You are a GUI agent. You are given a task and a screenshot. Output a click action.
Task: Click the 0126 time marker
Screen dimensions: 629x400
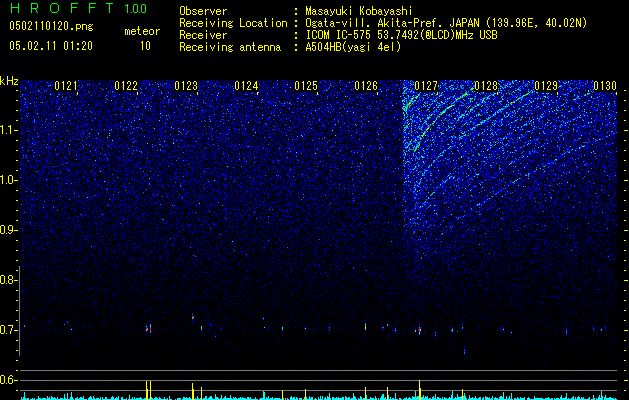366,86
